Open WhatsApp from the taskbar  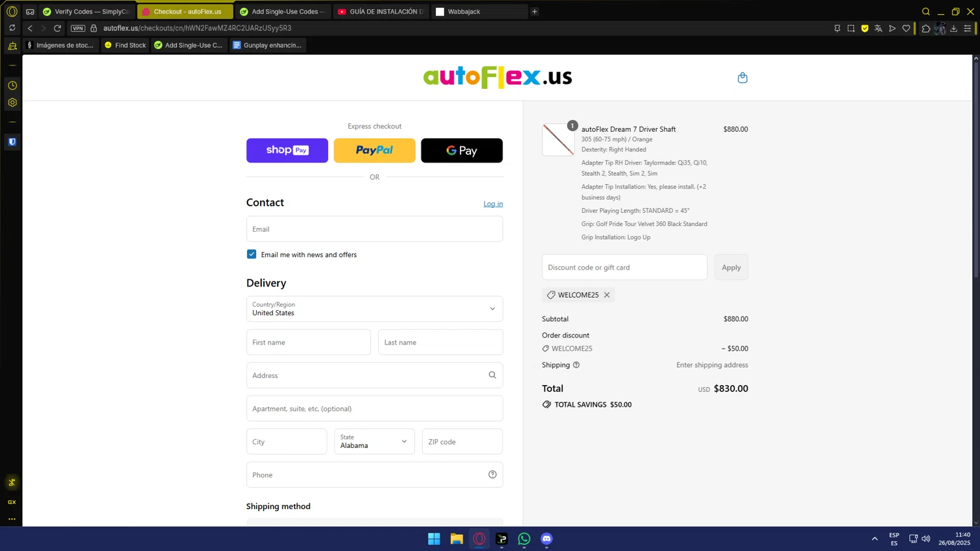(524, 539)
